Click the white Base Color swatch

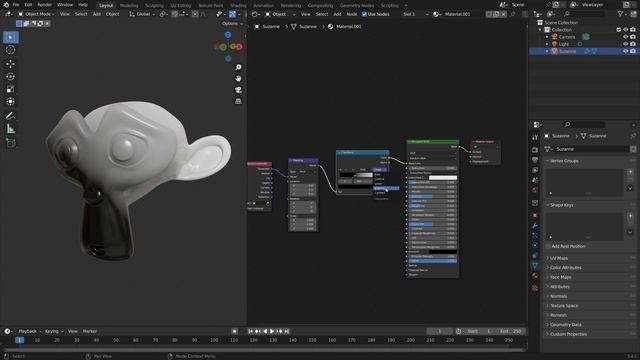pos(442,178)
